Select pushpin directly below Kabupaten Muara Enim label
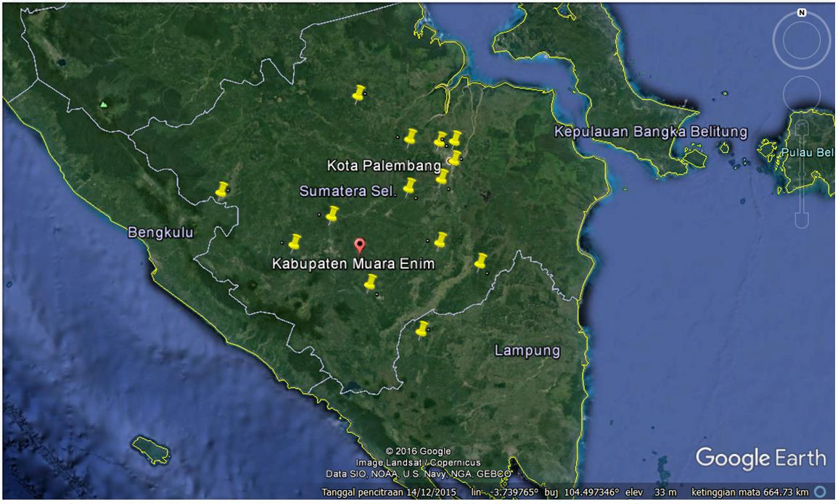Viewport: 838px width, 504px height. pos(371,281)
